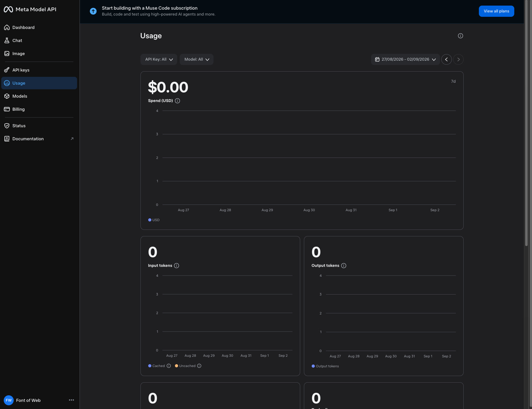The width and height of the screenshot is (532, 409).
Task: Click the Documentation book icon
Action: pyautogui.click(x=7, y=139)
